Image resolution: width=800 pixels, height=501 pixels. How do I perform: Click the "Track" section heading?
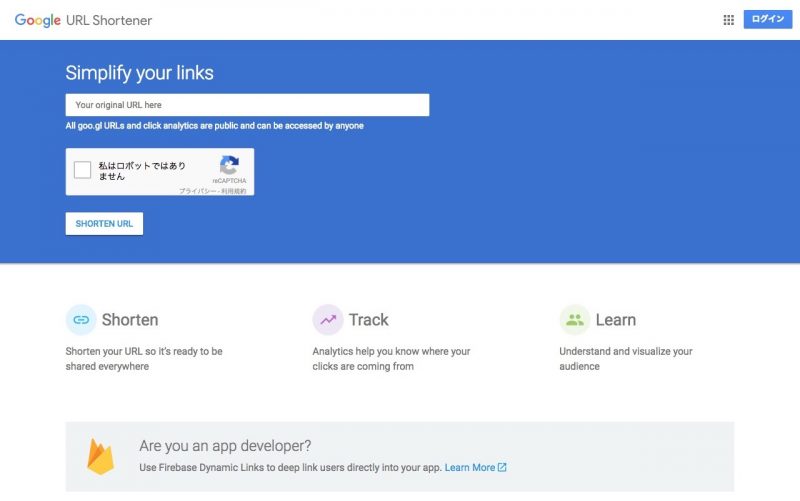coord(368,320)
